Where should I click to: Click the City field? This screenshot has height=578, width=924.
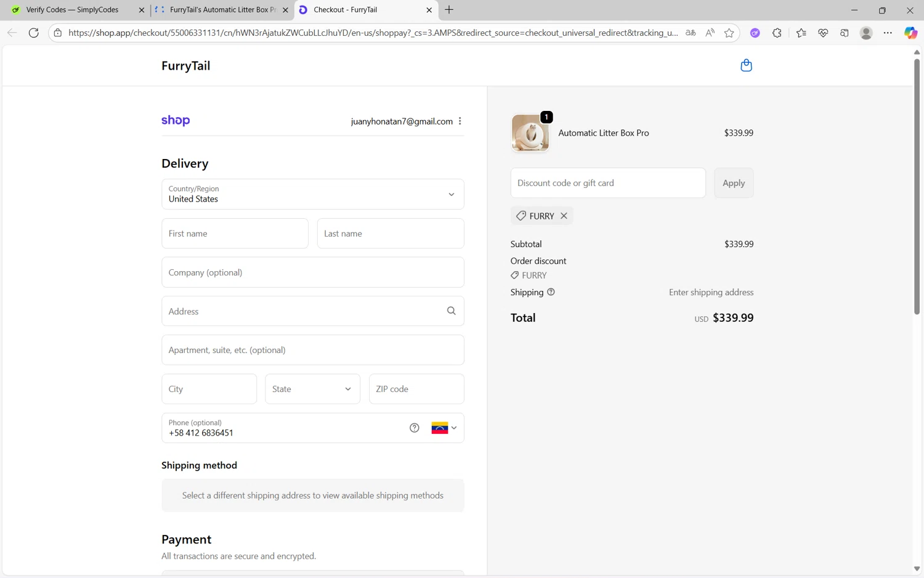coord(209,389)
